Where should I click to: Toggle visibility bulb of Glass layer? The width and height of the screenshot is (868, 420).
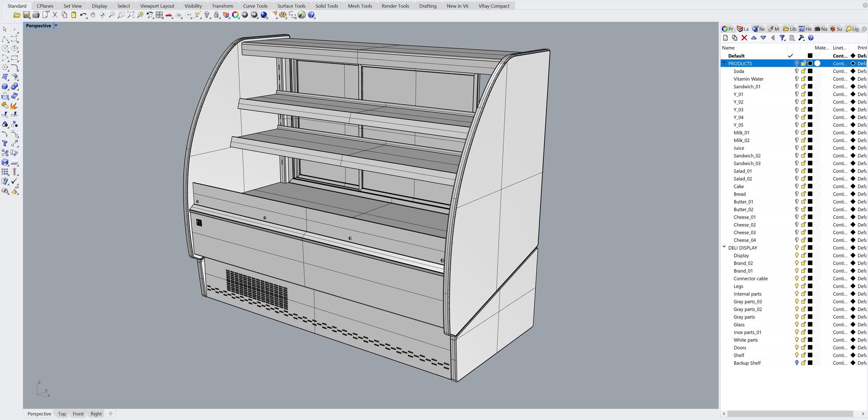(x=797, y=324)
